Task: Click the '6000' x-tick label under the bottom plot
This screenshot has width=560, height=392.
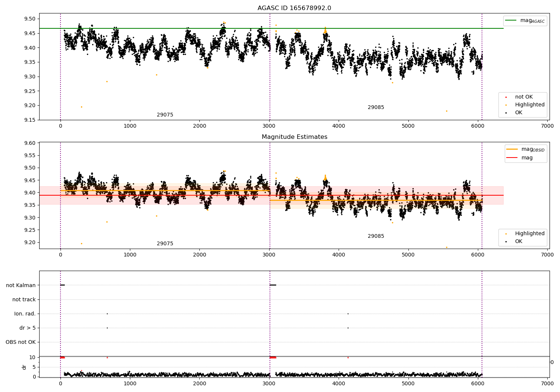Action: pyautogui.click(x=478, y=383)
